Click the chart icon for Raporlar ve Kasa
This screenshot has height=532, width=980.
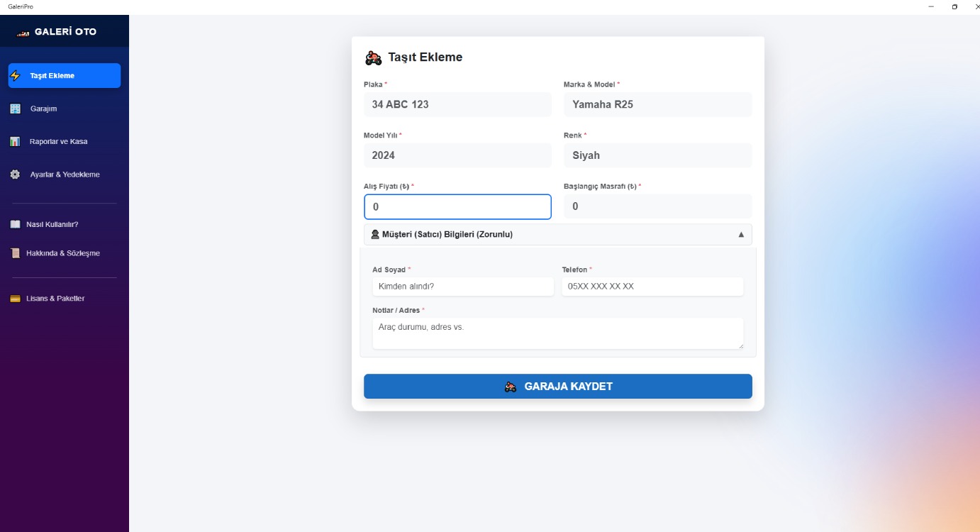(x=15, y=142)
